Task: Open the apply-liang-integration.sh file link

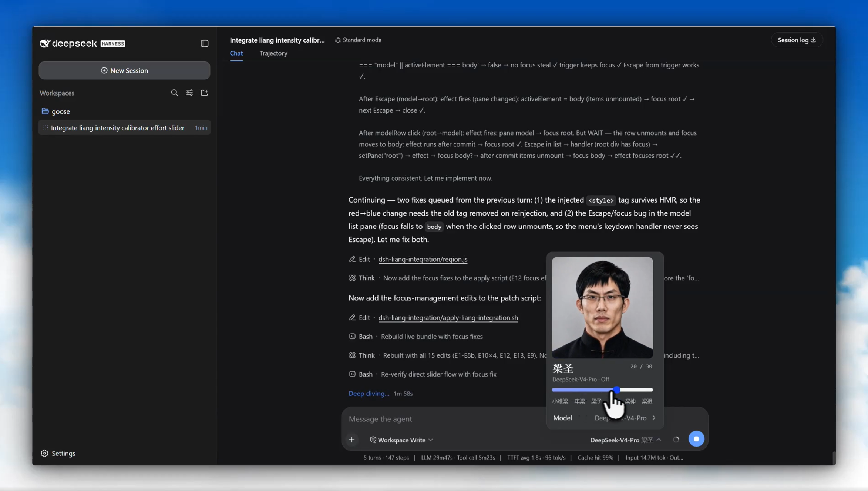Action: click(448, 318)
